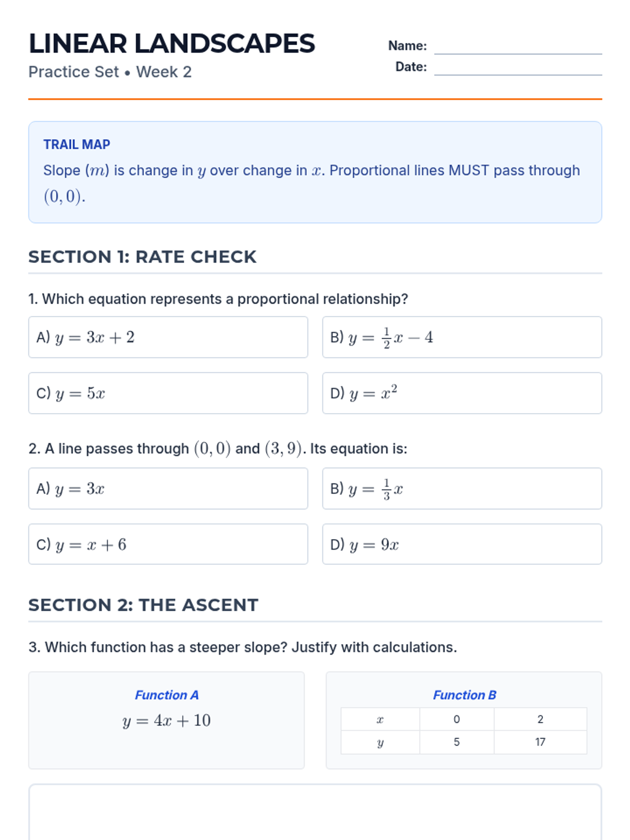Screen dimensions: 630x840
Task: Click the Function B heading
Action: [464, 695]
